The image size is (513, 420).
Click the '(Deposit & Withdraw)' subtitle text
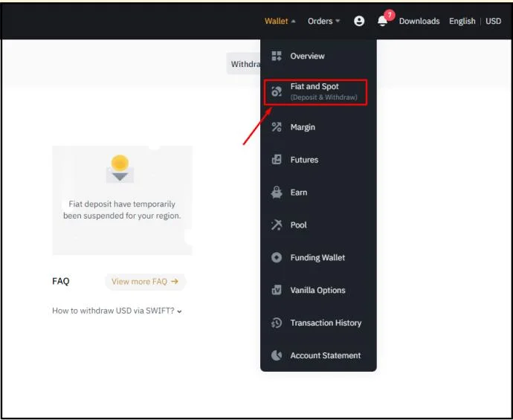pos(324,97)
